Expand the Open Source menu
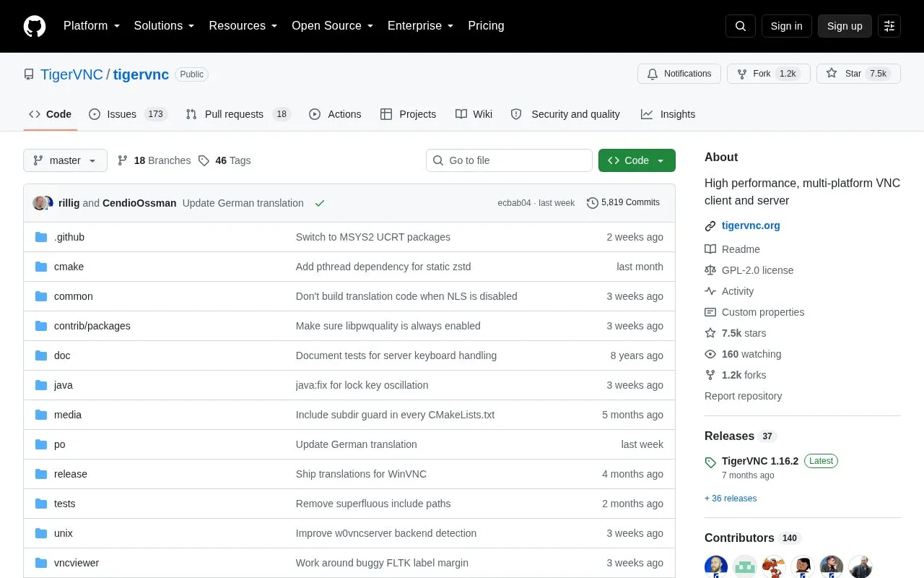The image size is (924, 578). (x=333, y=26)
